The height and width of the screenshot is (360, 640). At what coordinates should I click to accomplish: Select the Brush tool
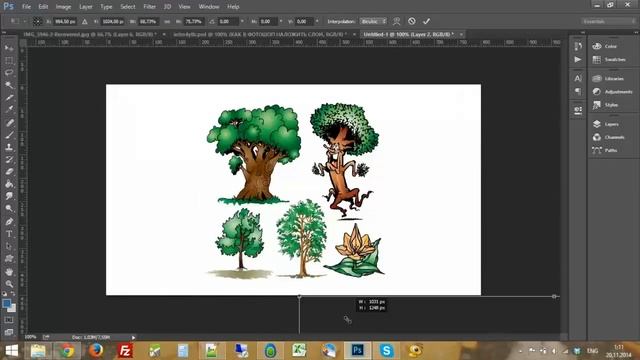[9, 135]
